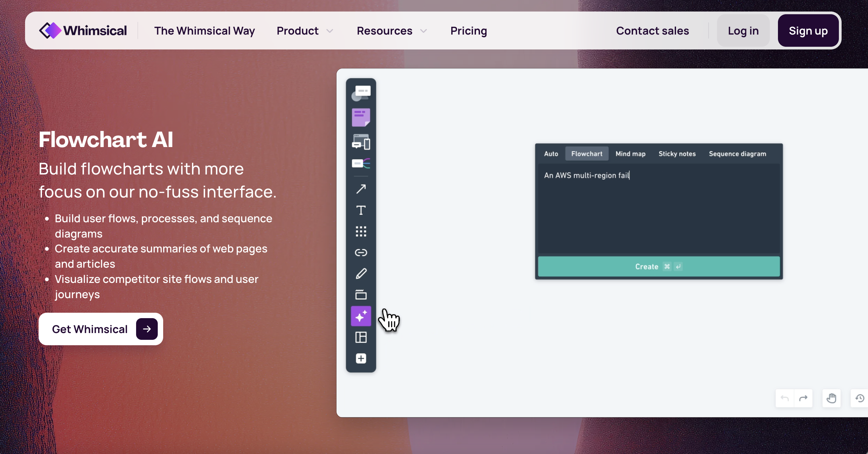Switch to the Mind map tab
The width and height of the screenshot is (868, 454).
click(630, 154)
